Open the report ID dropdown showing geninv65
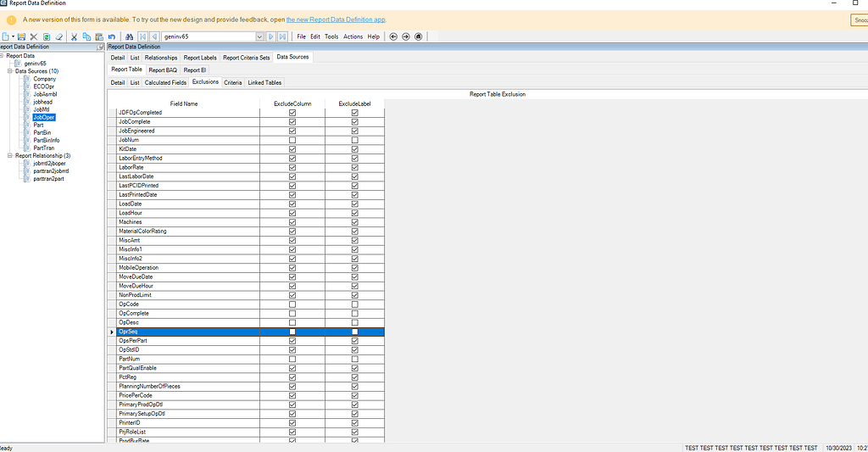The height and width of the screenshot is (452, 868). point(259,36)
